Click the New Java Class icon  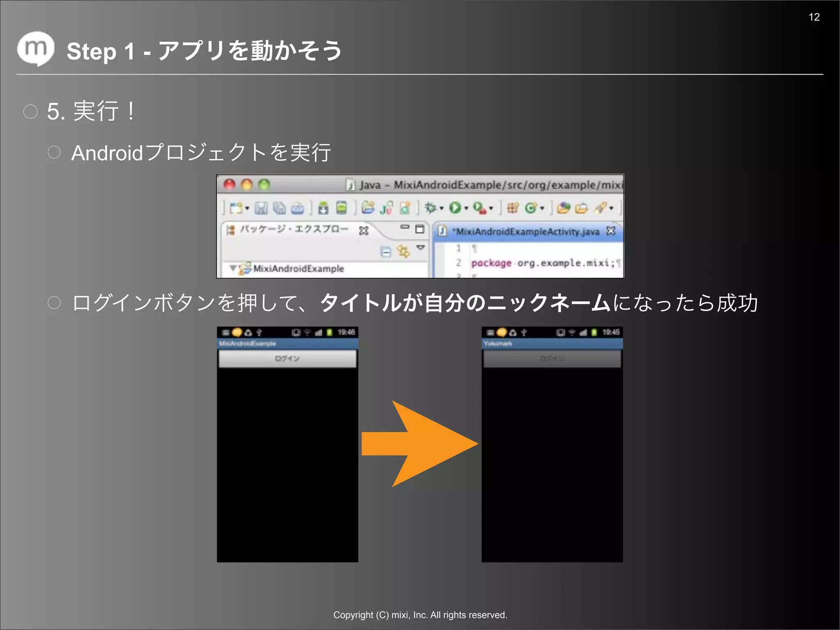tap(530, 208)
